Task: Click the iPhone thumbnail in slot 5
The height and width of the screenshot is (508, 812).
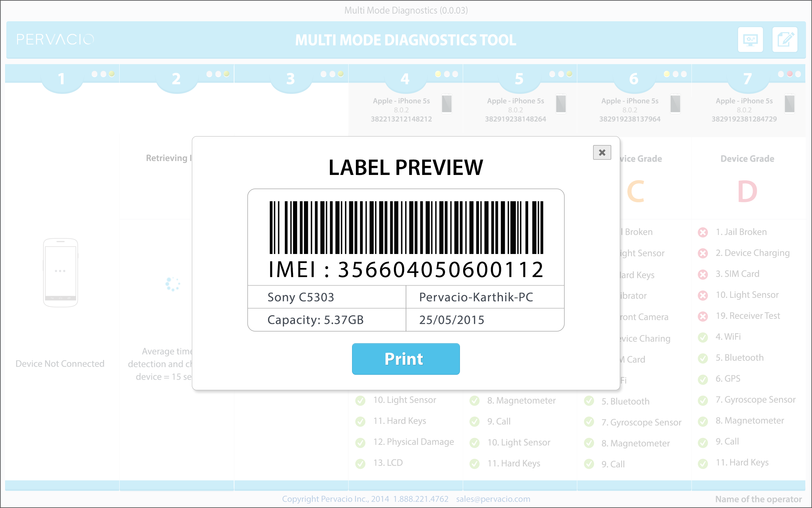Action: click(561, 104)
